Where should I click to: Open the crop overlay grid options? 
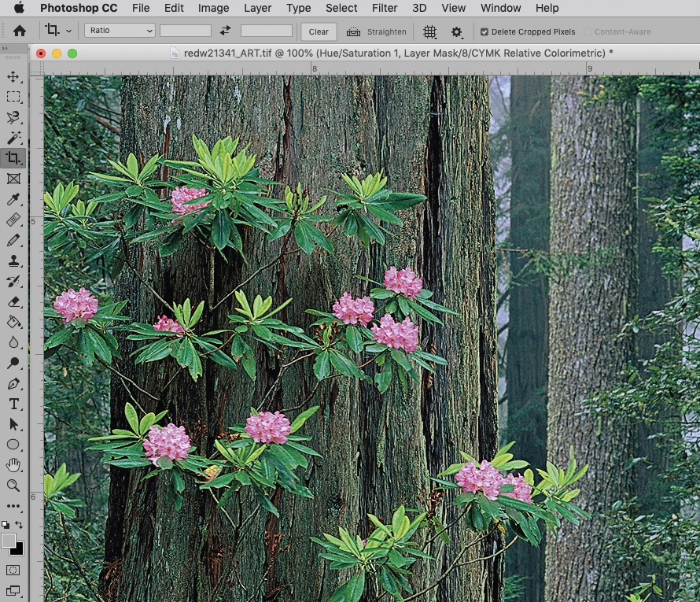[429, 31]
